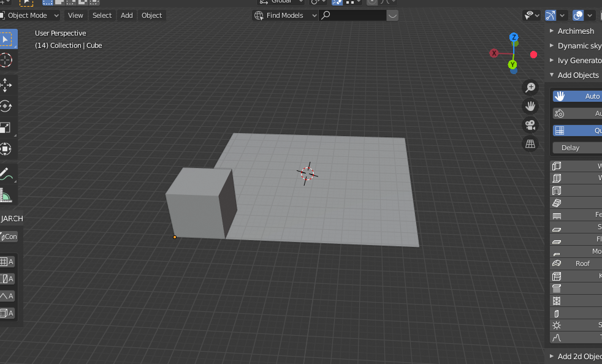
Task: Open the gizmo options dropdown arrow
Action: [562, 15]
